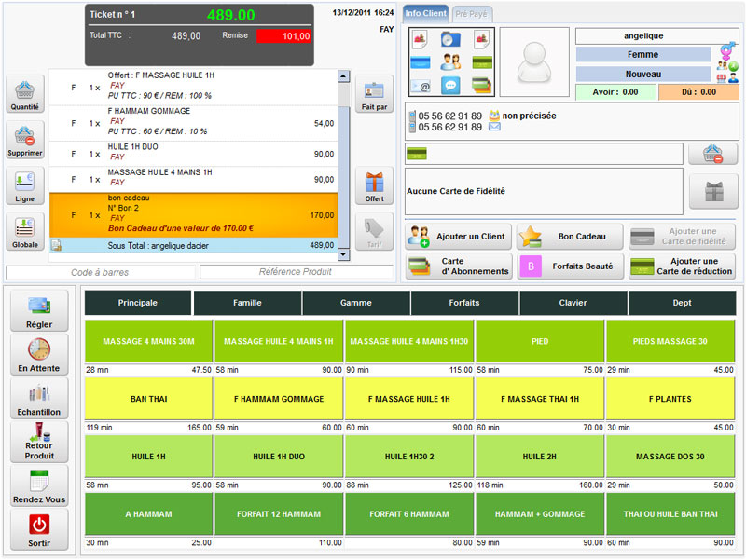This screenshot has width=746, height=560.
Task: Add FORFAIT 12 HAMMAM product
Action: tap(279, 514)
